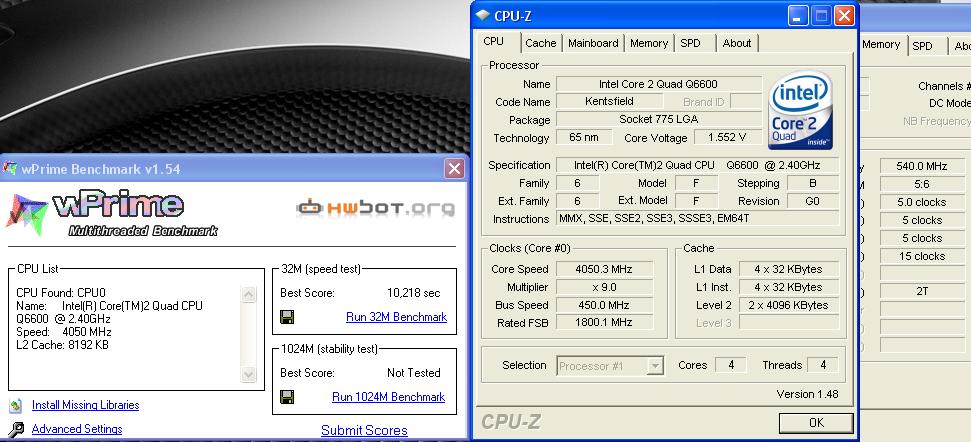Screen dimensions: 971x442
Task: Click the Instructions field listing MMX, SSE
Action: (698, 219)
